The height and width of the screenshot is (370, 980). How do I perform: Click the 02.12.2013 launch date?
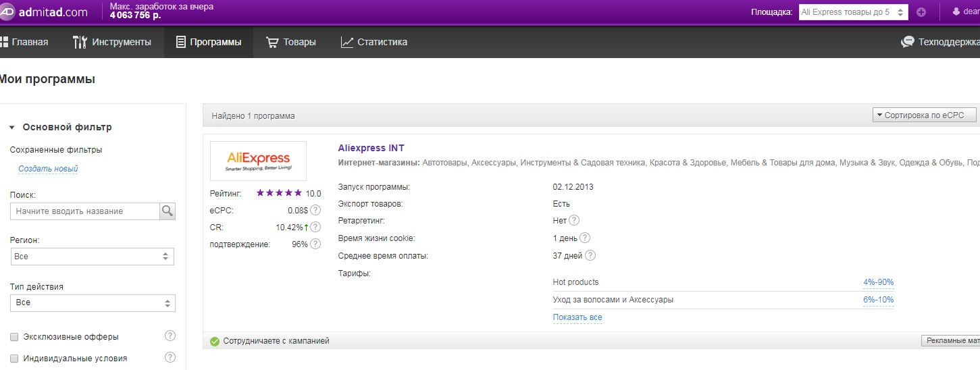tap(573, 187)
